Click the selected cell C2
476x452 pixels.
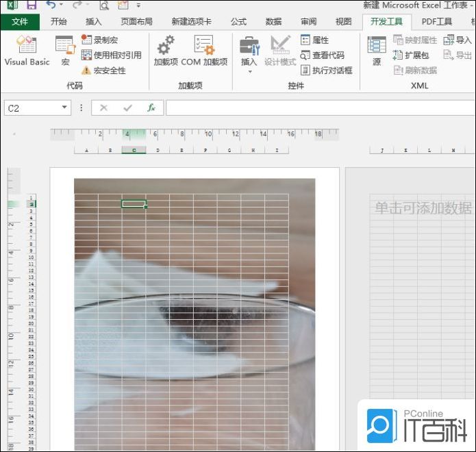point(134,203)
